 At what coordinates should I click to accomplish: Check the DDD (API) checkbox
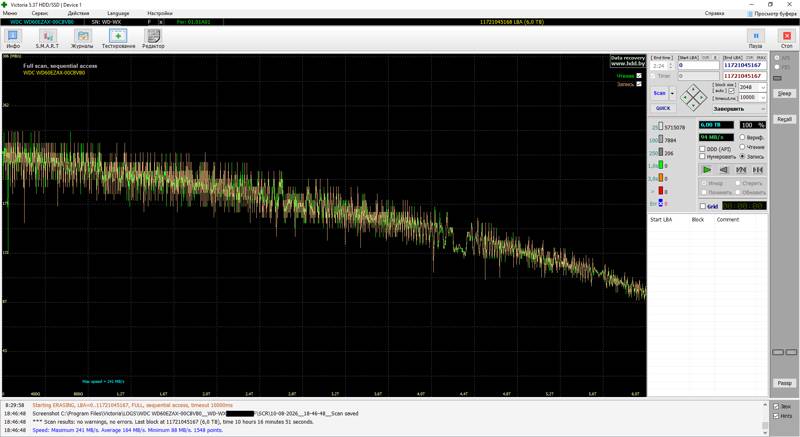point(702,149)
